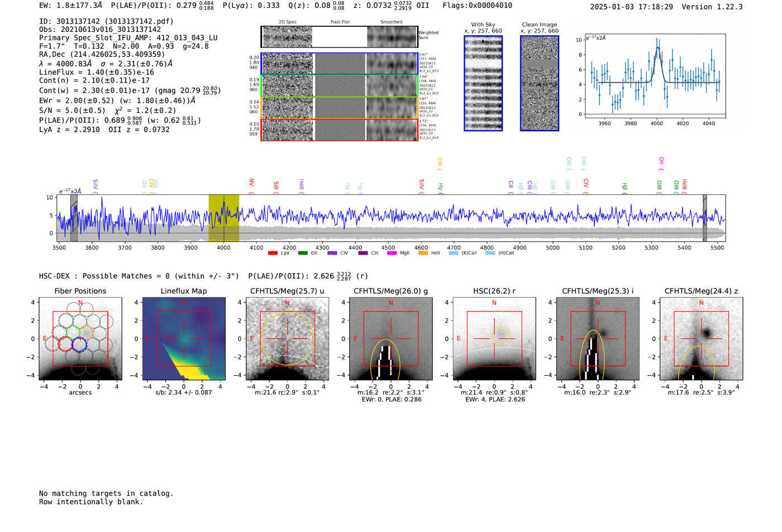
Task: Click the yellow highlighted region near 4000Å
Action: (224, 218)
